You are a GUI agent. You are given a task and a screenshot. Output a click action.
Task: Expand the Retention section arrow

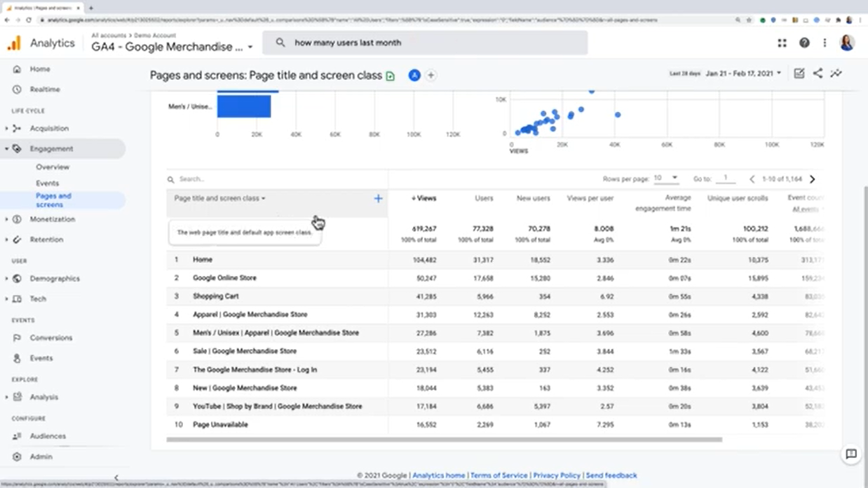[7, 240]
